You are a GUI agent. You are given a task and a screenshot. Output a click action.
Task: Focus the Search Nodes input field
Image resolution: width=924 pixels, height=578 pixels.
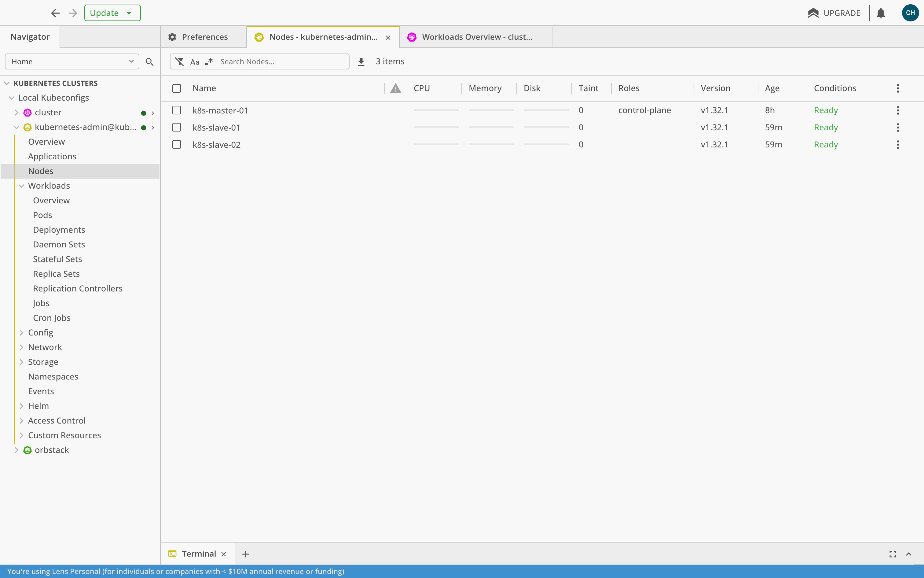coord(283,61)
